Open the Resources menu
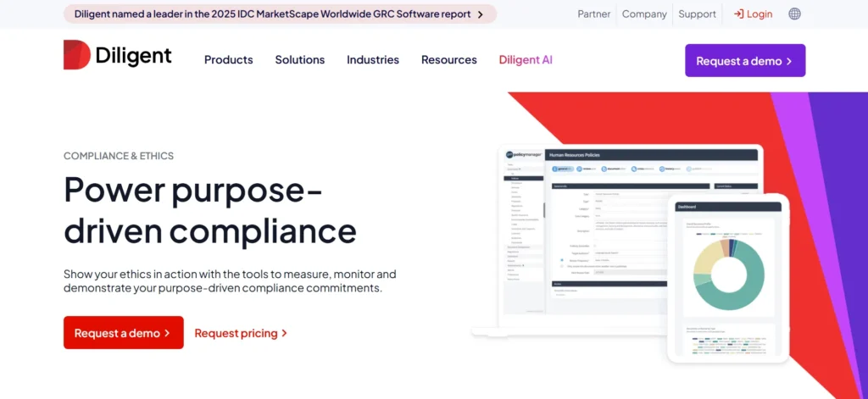868x399 pixels. (x=449, y=60)
